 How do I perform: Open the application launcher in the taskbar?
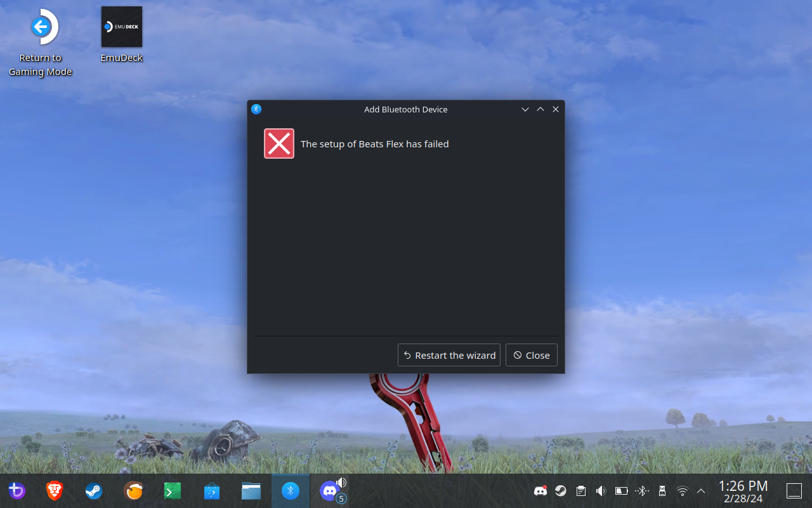[x=16, y=490]
